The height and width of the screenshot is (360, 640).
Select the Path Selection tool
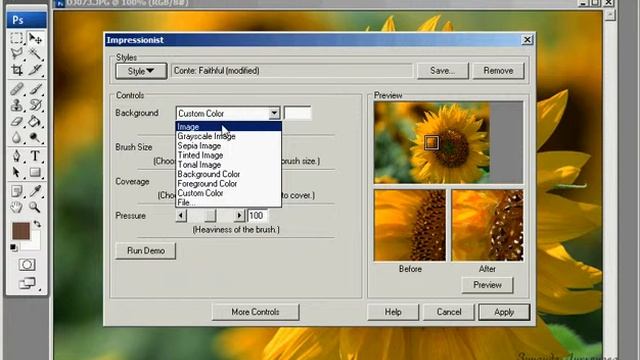tap(16, 172)
